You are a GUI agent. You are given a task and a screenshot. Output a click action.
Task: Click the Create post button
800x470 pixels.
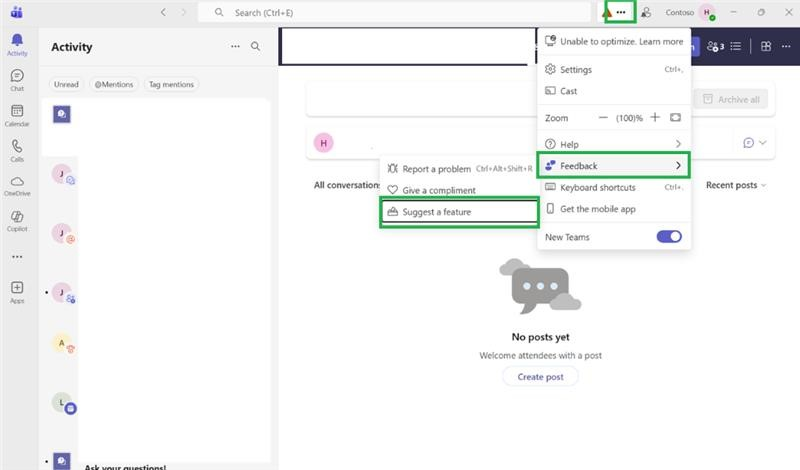[x=540, y=377]
